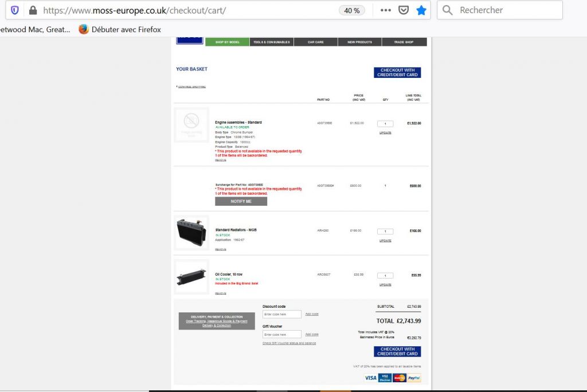587x392 pixels.
Task: Click the Your Basket heading
Action: point(191,69)
